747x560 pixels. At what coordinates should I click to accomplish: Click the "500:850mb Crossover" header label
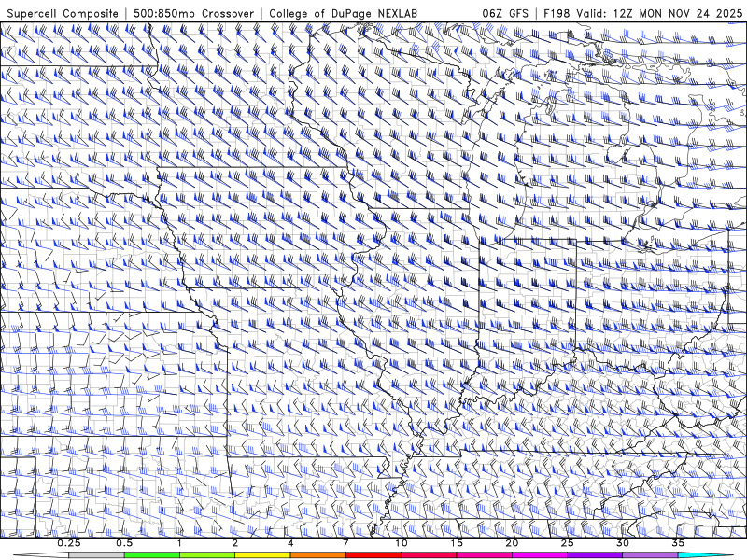pyautogui.click(x=193, y=13)
